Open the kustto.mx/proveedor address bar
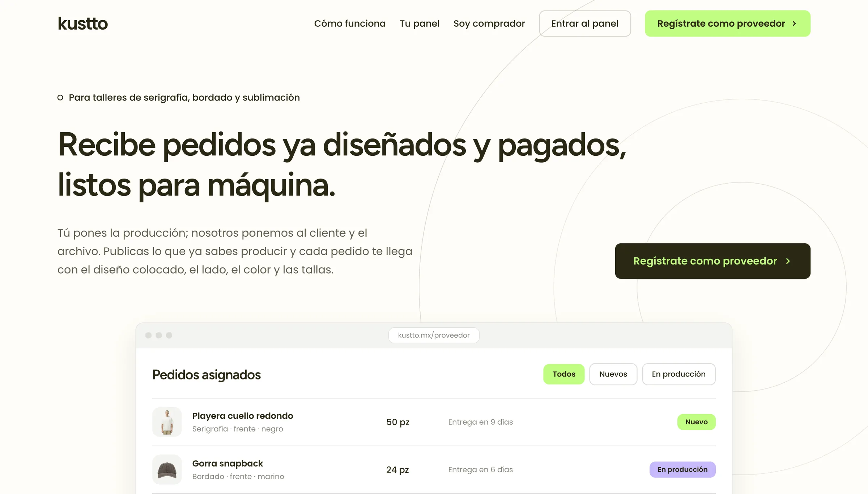The height and width of the screenshot is (494, 868). (434, 335)
